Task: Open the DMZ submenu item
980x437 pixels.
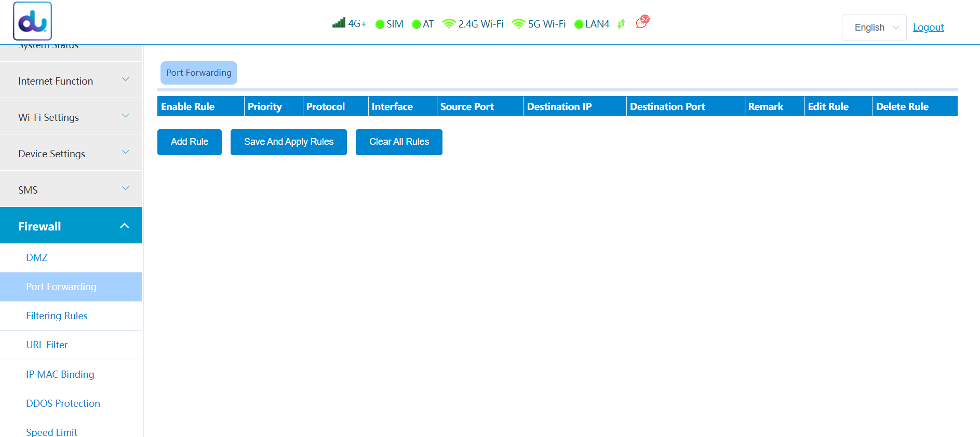Action: [x=37, y=257]
